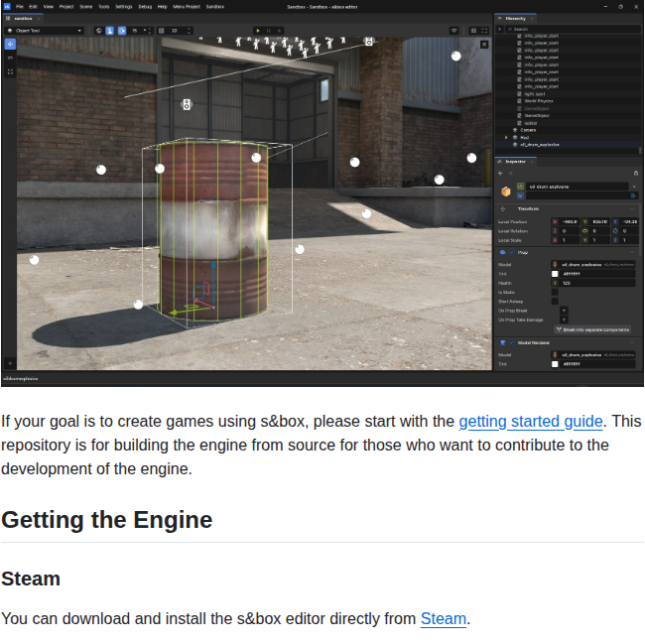Toggle the Model Renderer enabled checkbox
Screen dimensions: 645x644
(x=512, y=342)
